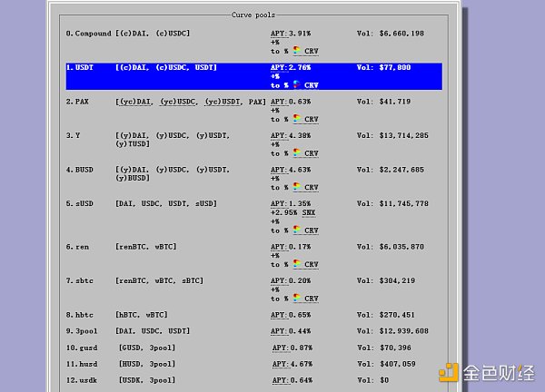Select the gusd pool entry
Image resolution: width=545 pixels, height=392 pixels.
click(84, 348)
